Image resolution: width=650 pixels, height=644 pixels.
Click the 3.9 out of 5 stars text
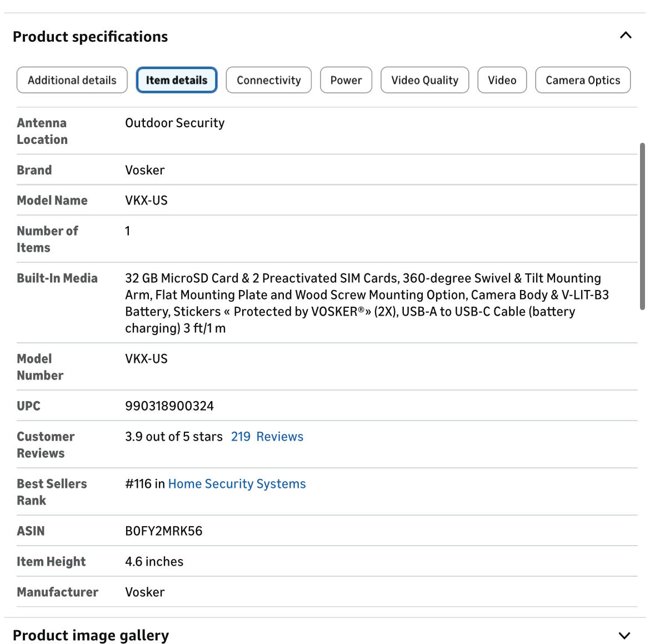point(174,437)
